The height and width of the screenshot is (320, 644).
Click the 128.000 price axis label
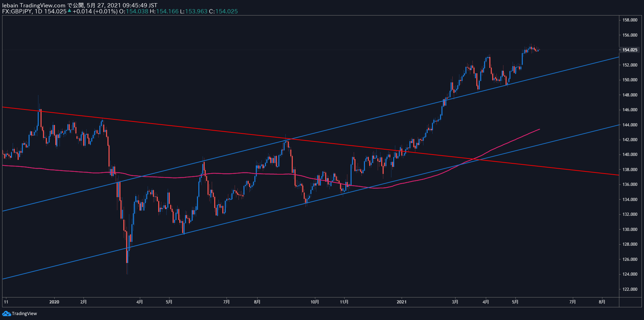630,244
